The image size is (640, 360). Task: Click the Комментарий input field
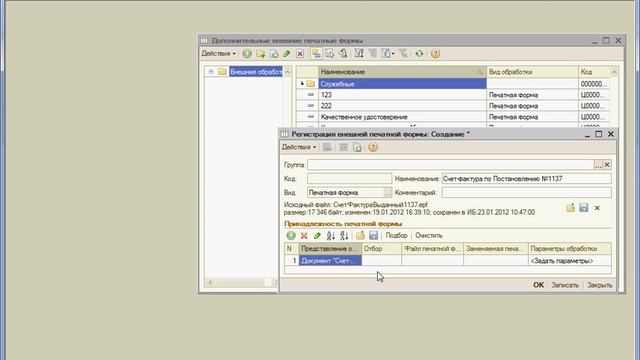527,192
